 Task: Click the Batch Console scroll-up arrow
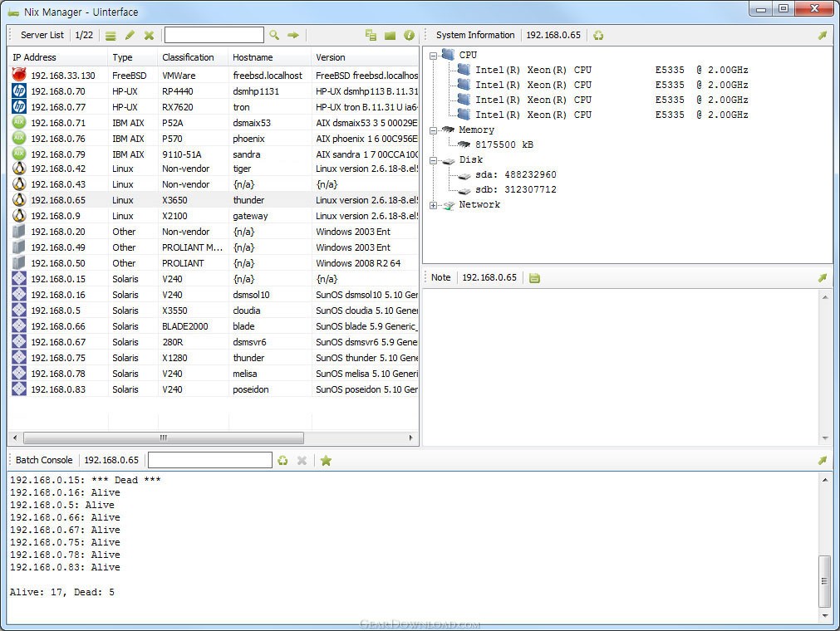click(824, 480)
